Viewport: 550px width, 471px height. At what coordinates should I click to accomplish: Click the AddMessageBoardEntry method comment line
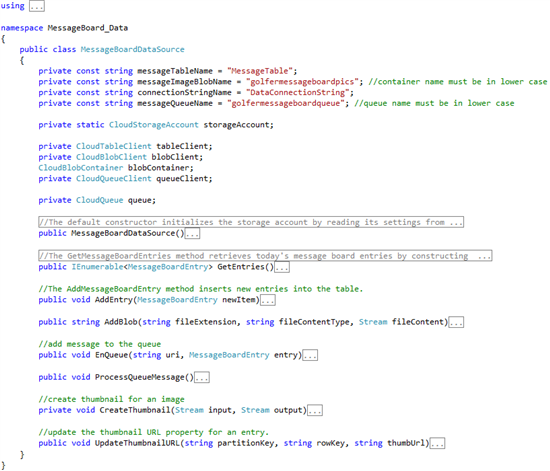(201, 289)
